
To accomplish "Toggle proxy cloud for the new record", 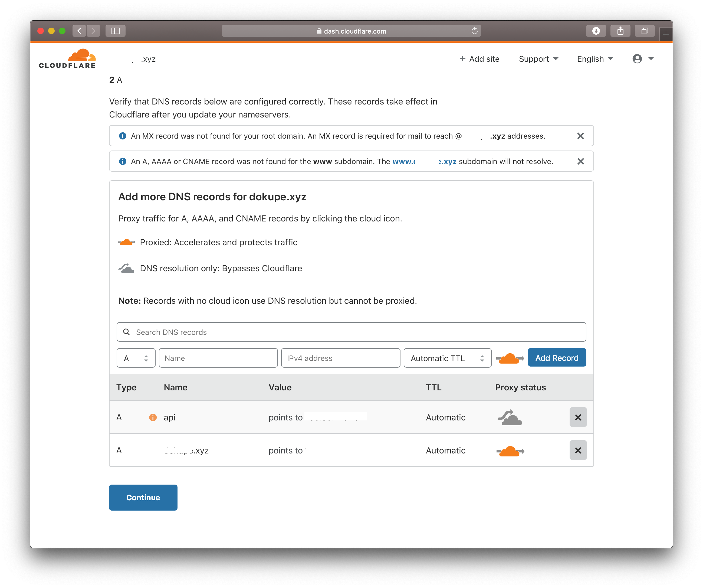I will [x=510, y=358].
